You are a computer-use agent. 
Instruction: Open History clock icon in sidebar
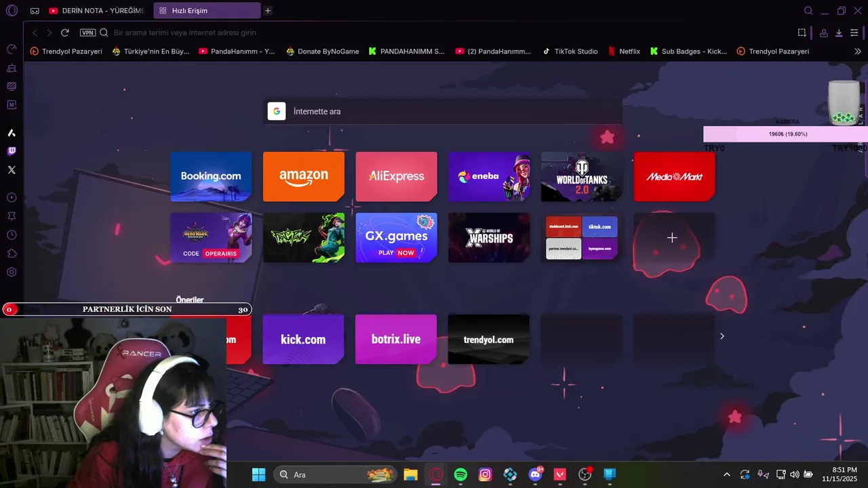tap(12, 235)
